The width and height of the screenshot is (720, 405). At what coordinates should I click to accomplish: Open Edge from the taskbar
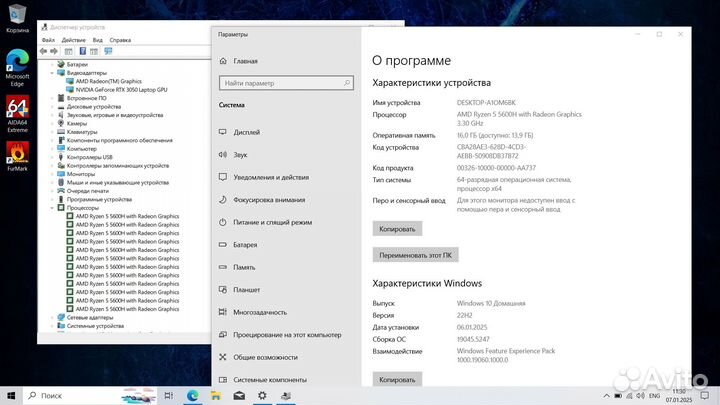click(192, 395)
